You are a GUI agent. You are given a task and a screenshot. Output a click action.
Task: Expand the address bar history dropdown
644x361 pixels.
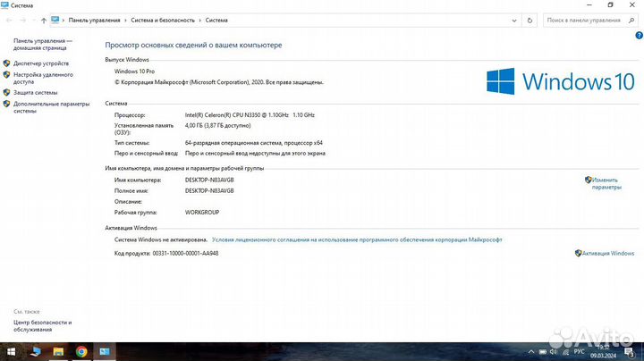[514, 20]
